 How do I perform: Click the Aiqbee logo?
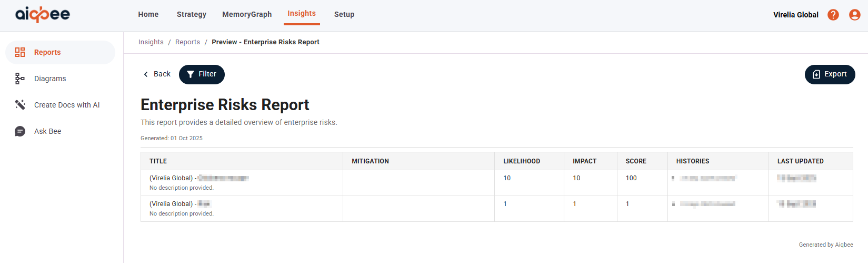click(43, 14)
